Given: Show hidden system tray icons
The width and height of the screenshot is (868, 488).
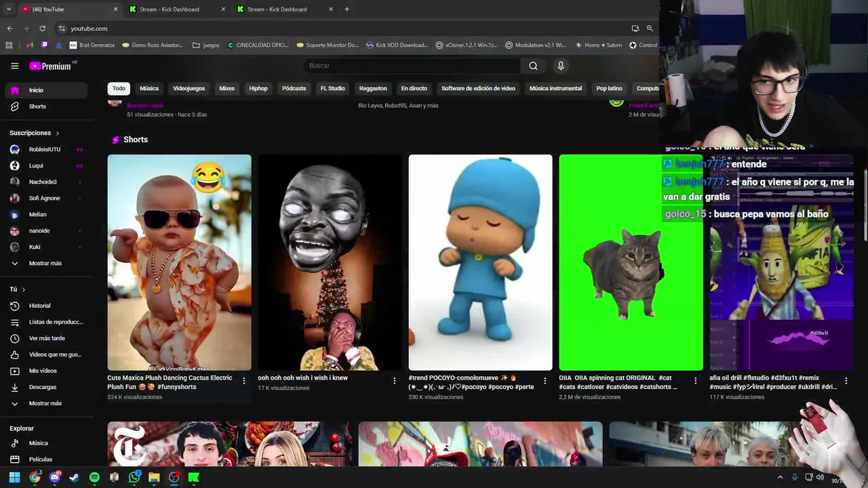Looking at the screenshot, I should pyautogui.click(x=780, y=478).
